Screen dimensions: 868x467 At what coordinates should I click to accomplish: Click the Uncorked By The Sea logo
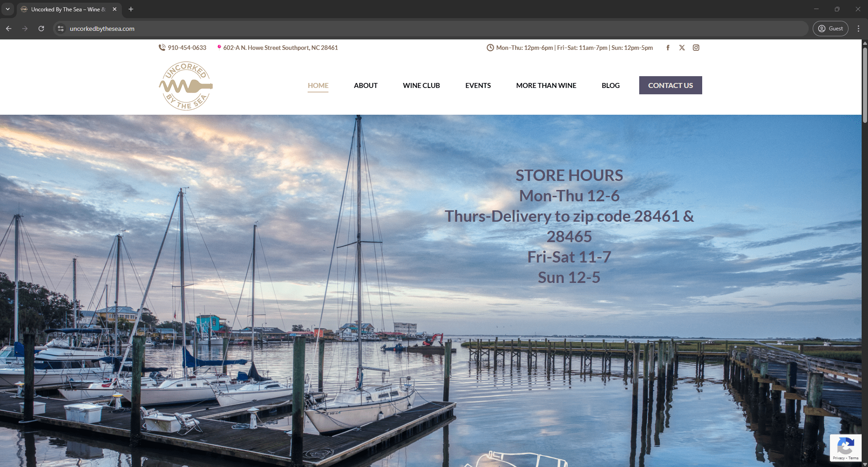point(186,86)
